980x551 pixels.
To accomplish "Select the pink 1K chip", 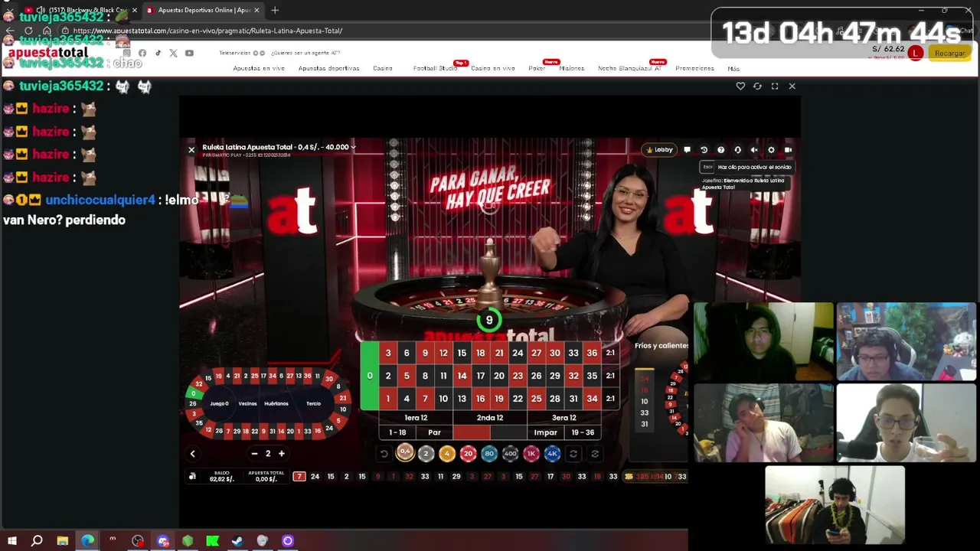I will tap(531, 454).
